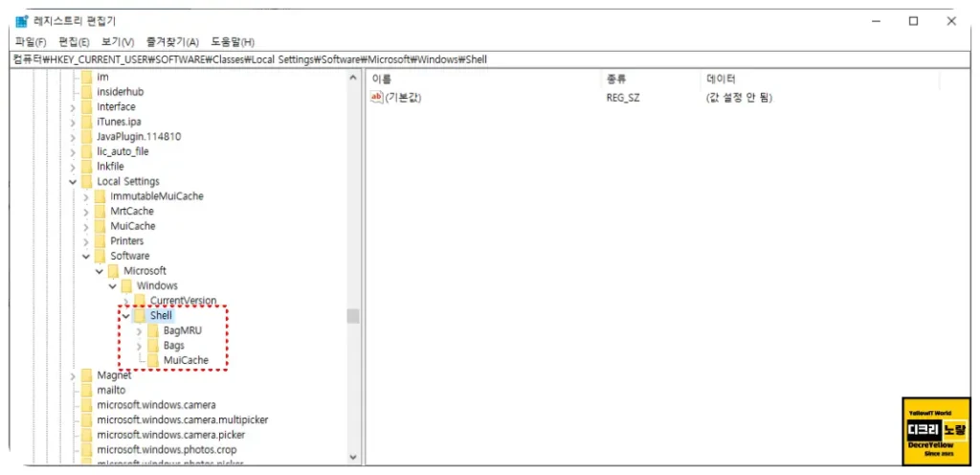980x475 pixels.
Task: Expand the JavaPlugin.114810 key
Action: pyautogui.click(x=73, y=138)
